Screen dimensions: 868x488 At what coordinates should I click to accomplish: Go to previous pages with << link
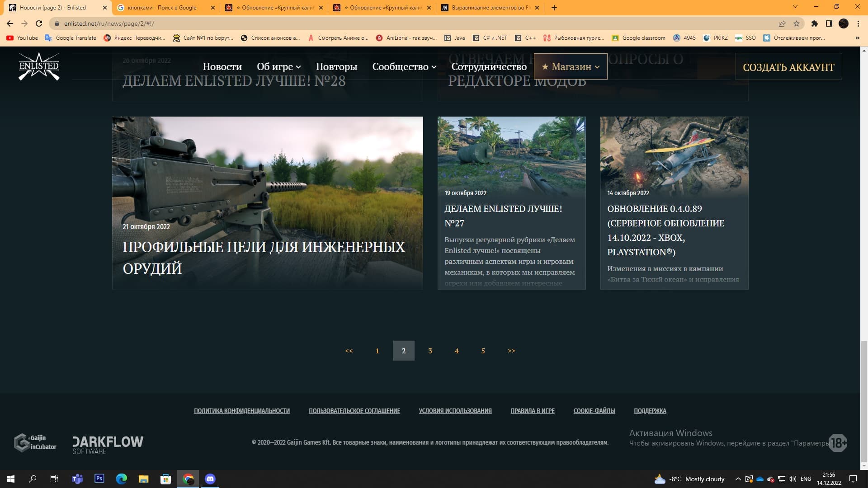point(349,351)
